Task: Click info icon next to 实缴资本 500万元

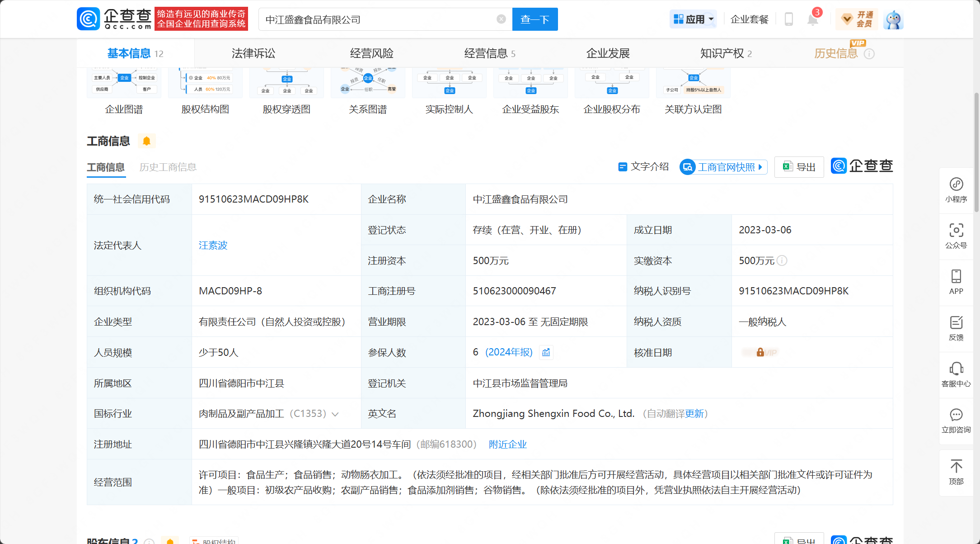Action: 782,260
